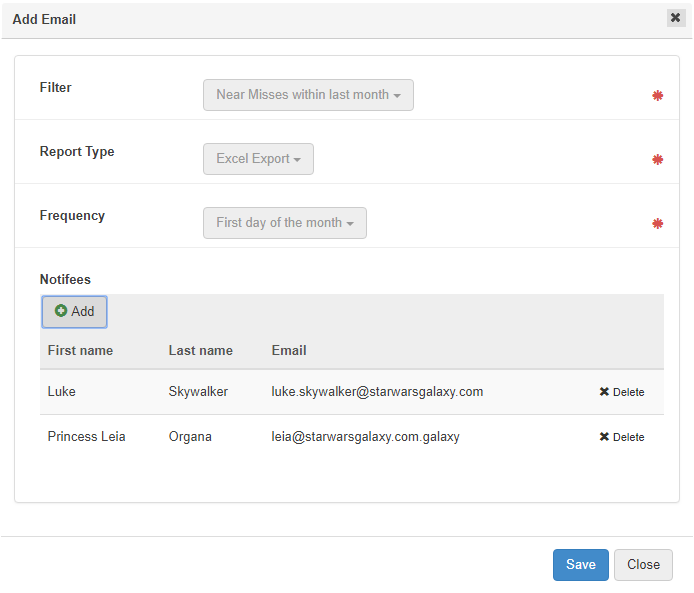Click the X icon to dismiss Add Email dialog
Screen dimensions: 694x593
pyautogui.click(x=675, y=18)
